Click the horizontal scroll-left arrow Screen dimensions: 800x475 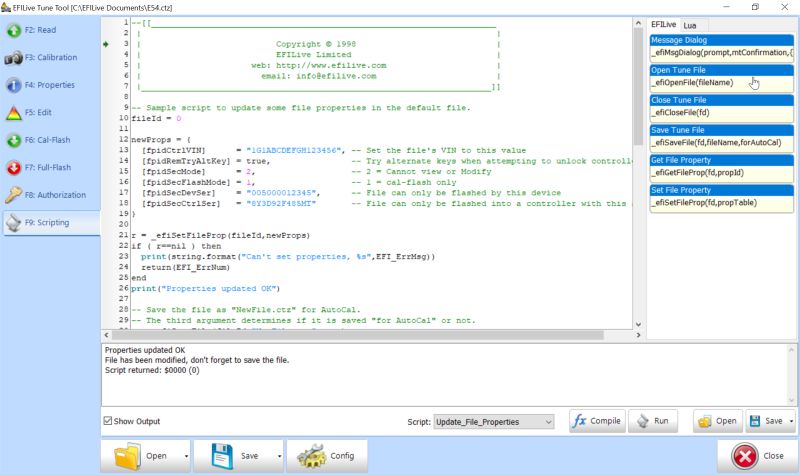106,335
